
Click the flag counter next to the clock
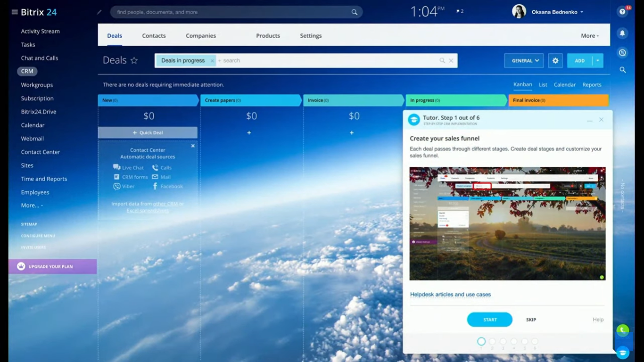coord(460,11)
